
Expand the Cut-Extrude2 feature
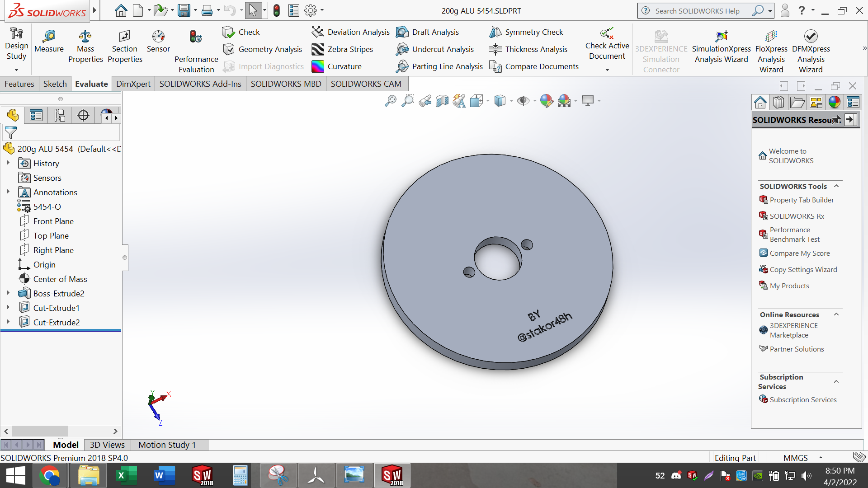pos(8,322)
